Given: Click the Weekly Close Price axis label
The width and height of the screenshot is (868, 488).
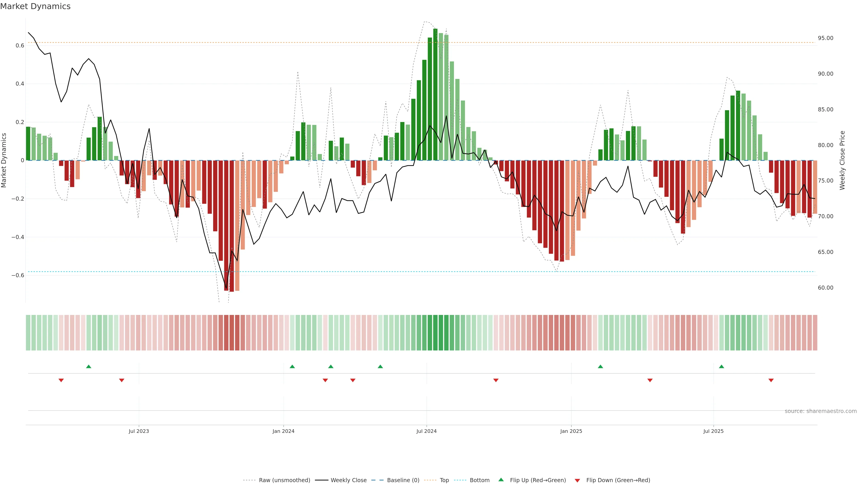Looking at the screenshot, I should coord(842,160).
